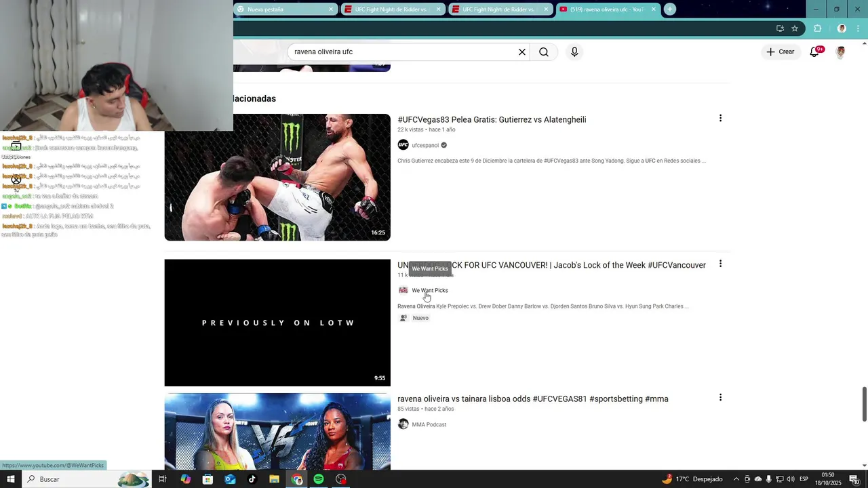
Task: Open File Explorer from taskbar
Action: tap(274, 479)
